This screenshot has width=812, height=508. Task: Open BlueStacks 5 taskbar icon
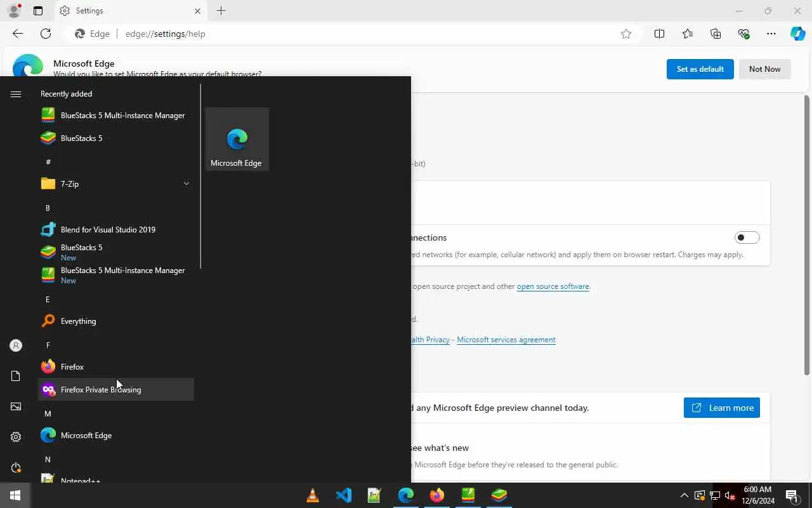click(x=499, y=495)
